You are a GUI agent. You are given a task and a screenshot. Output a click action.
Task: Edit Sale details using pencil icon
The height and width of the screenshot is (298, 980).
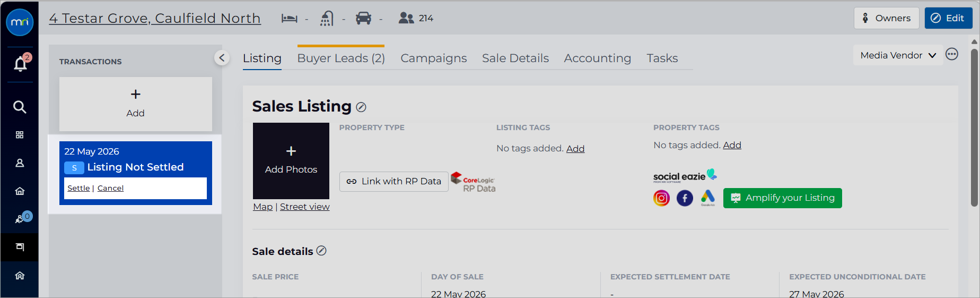[x=321, y=251]
